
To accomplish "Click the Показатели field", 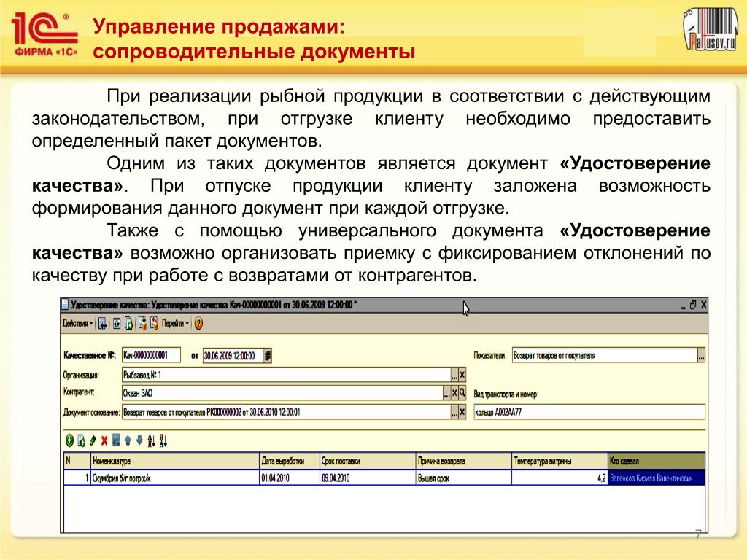I will tap(605, 355).
